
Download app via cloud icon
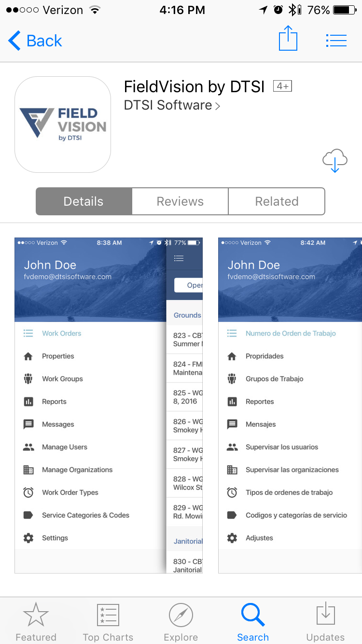coord(335,161)
